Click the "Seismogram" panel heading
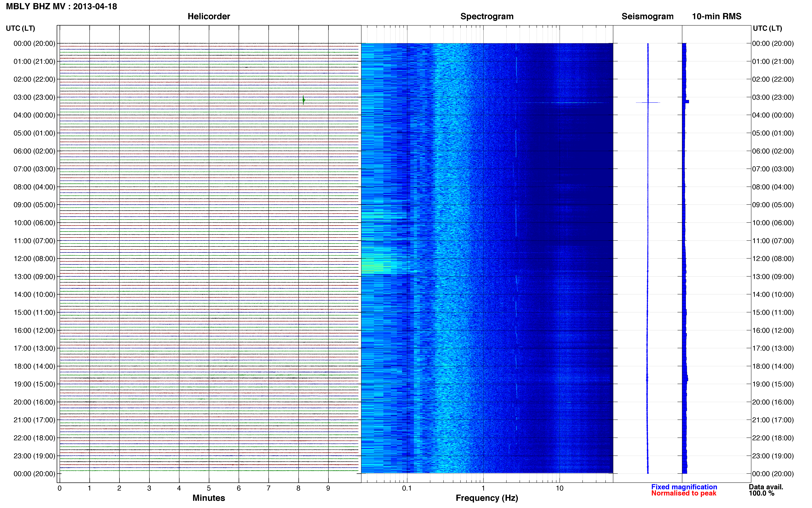Image resolution: width=812 pixels, height=508 pixels. click(x=648, y=16)
